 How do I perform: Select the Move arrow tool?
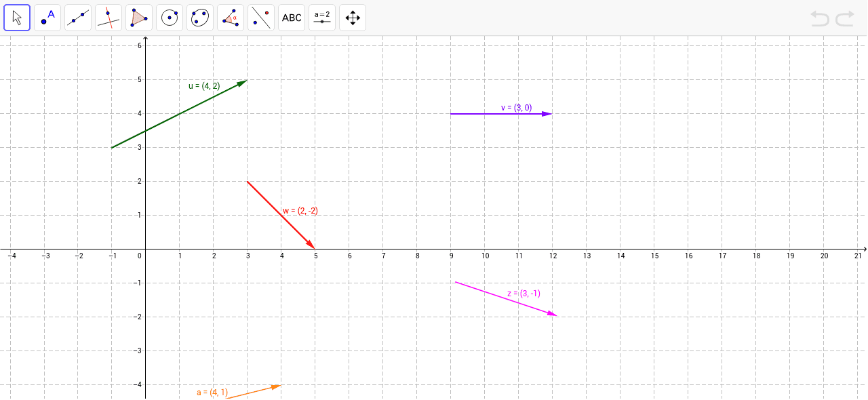[17, 18]
